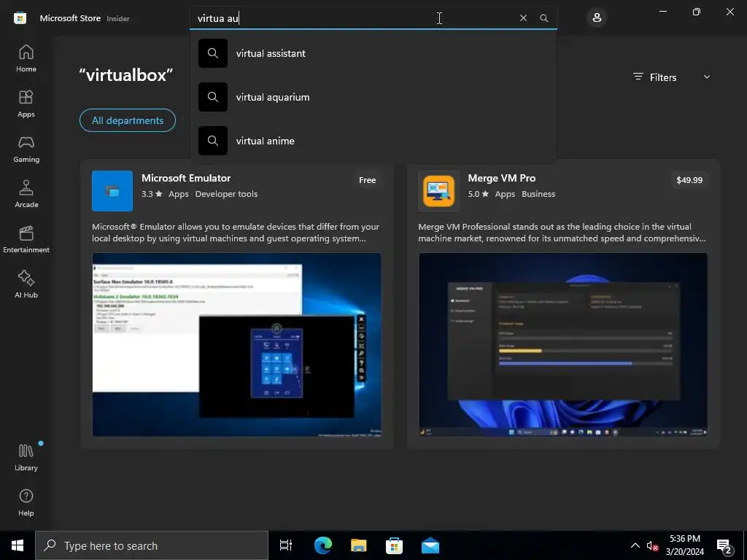Click the "virtualbox" results heading
Image resolution: width=747 pixels, height=560 pixels.
click(x=125, y=75)
